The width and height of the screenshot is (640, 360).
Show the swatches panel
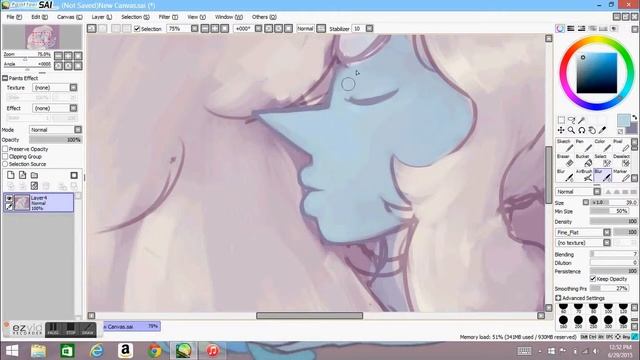coord(602,29)
